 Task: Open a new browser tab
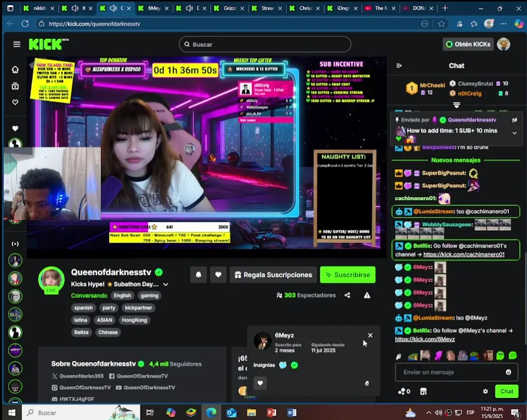445,8
